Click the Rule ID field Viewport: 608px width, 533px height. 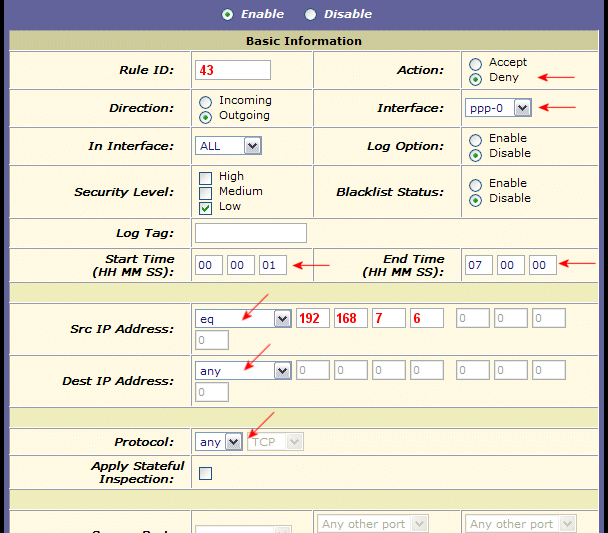click(x=233, y=70)
